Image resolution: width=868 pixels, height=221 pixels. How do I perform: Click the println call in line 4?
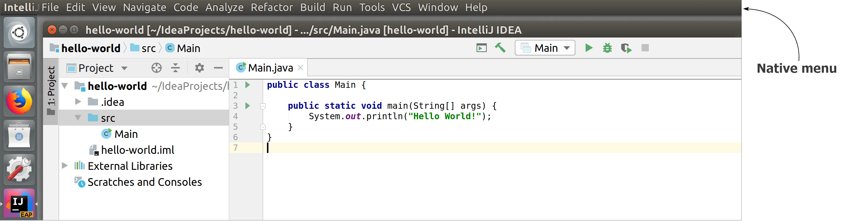click(384, 116)
